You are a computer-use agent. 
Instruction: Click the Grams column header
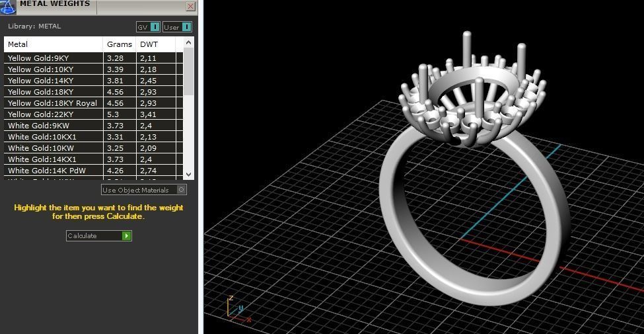[x=119, y=44]
